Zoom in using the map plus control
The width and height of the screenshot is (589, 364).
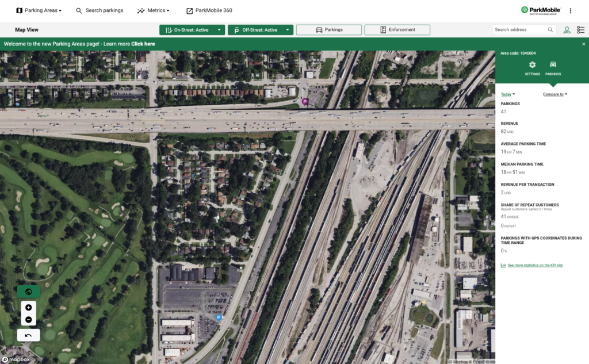[x=28, y=307]
